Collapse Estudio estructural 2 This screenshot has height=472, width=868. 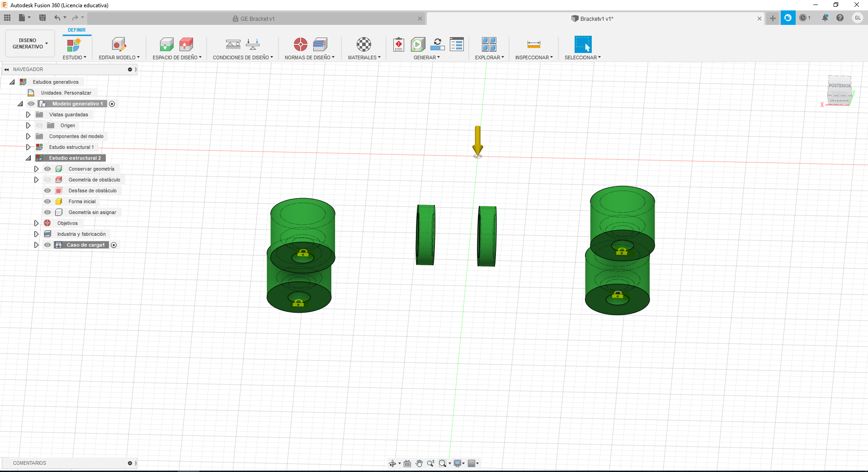pyautogui.click(x=28, y=158)
